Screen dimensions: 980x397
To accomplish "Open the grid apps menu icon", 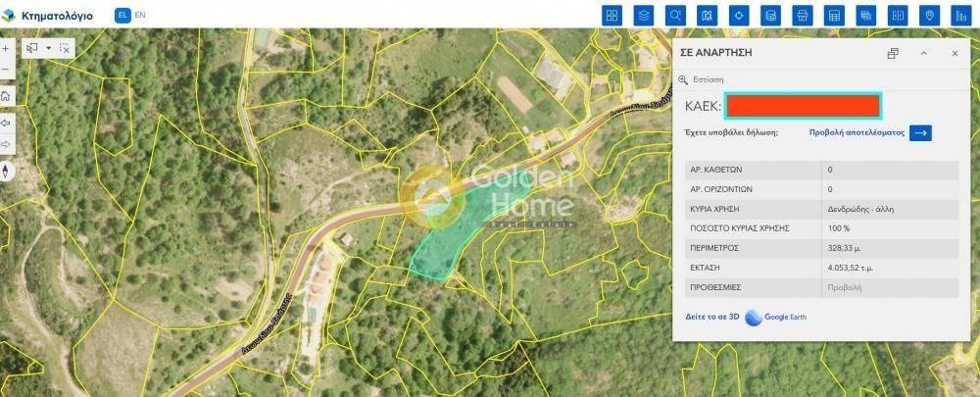I will (612, 16).
